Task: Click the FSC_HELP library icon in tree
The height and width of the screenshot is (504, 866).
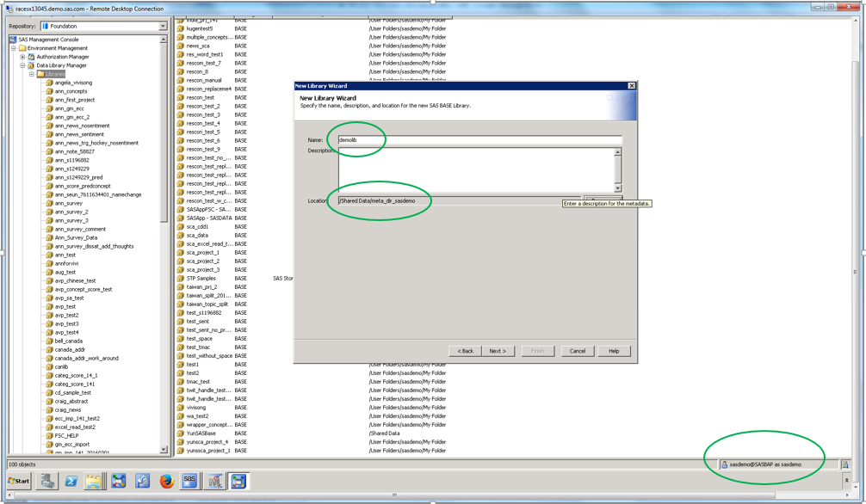Action: tap(50, 435)
